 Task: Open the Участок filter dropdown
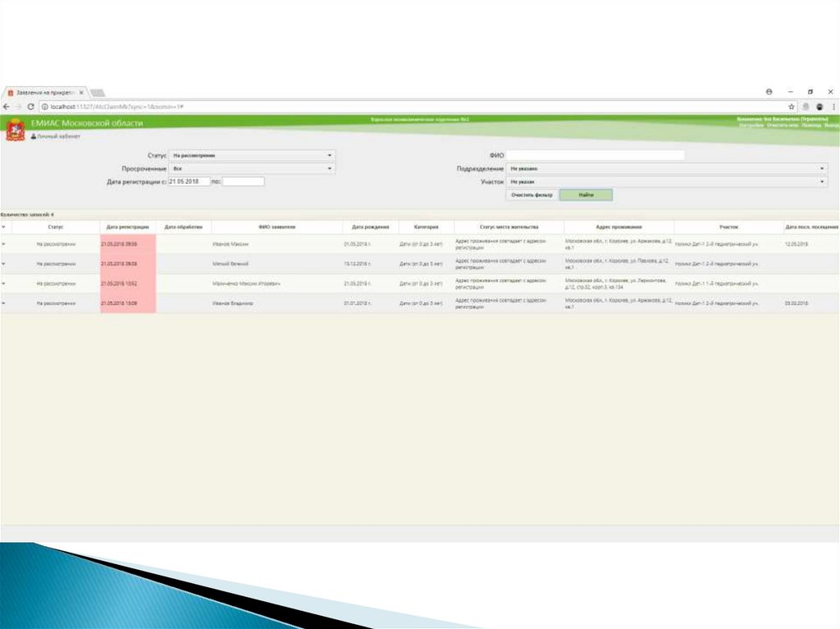click(666, 181)
